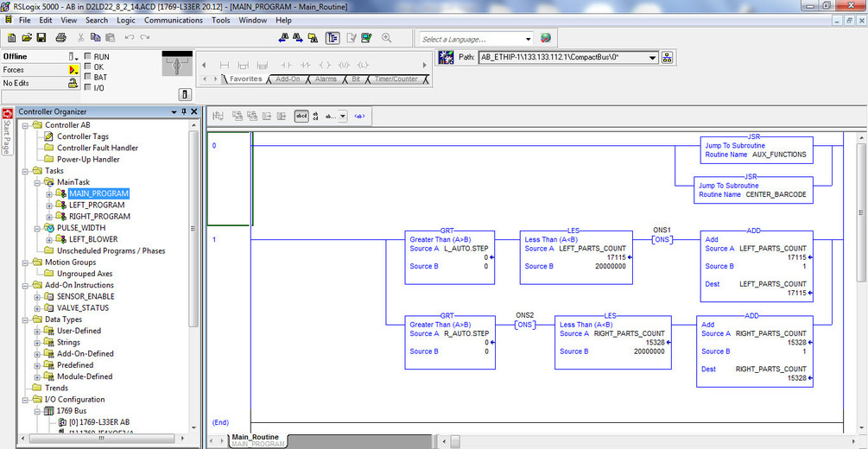This screenshot has width=868, height=449.
Task: Open the communication Path dropdown arrow
Action: pos(652,58)
